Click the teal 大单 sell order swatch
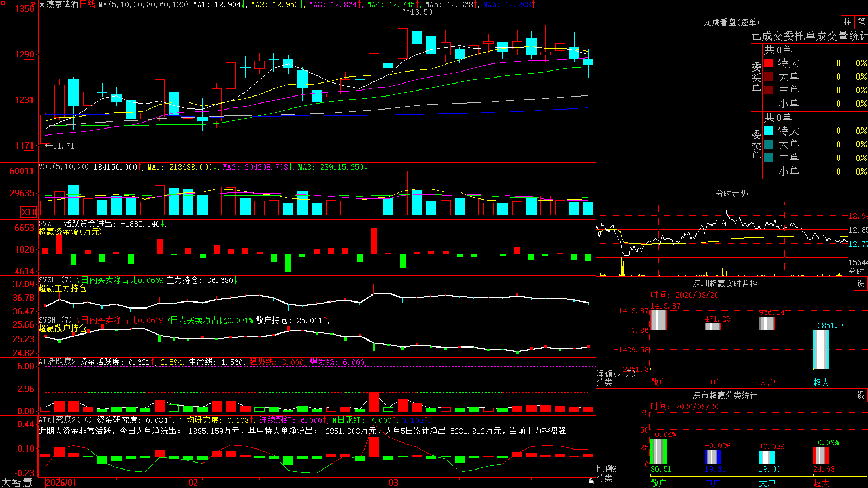Viewport: 868px width, 488px height. pyautogui.click(x=768, y=144)
